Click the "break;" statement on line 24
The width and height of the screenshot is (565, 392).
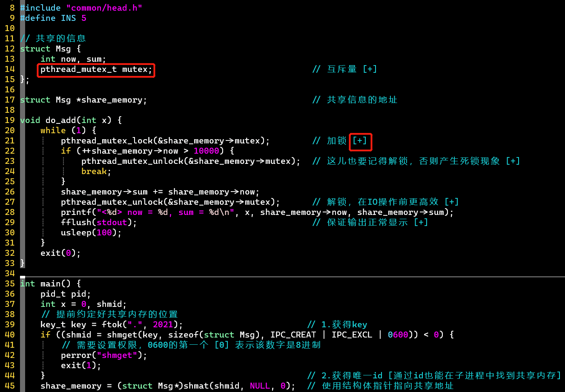coord(97,171)
